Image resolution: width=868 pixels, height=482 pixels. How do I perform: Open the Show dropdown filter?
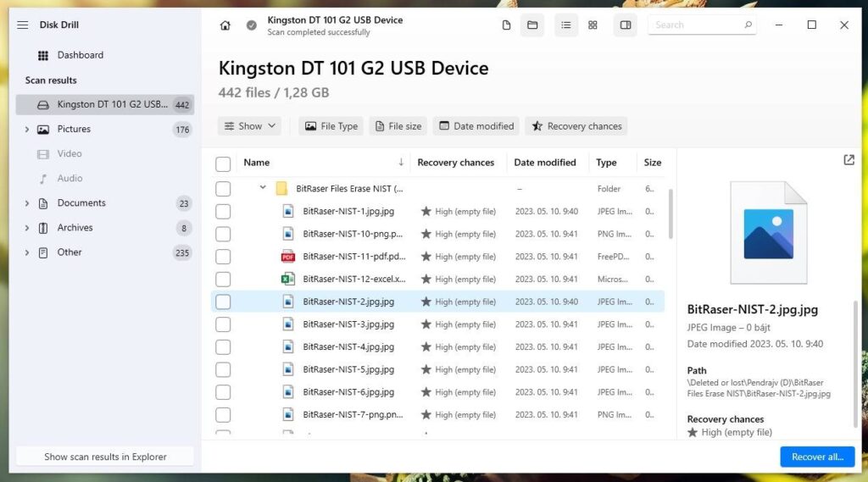[249, 126]
